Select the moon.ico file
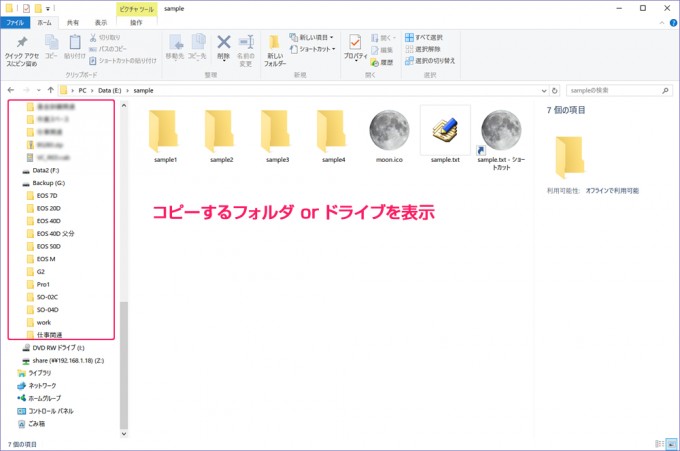Screen dimensions: 680x451 tap(389, 136)
